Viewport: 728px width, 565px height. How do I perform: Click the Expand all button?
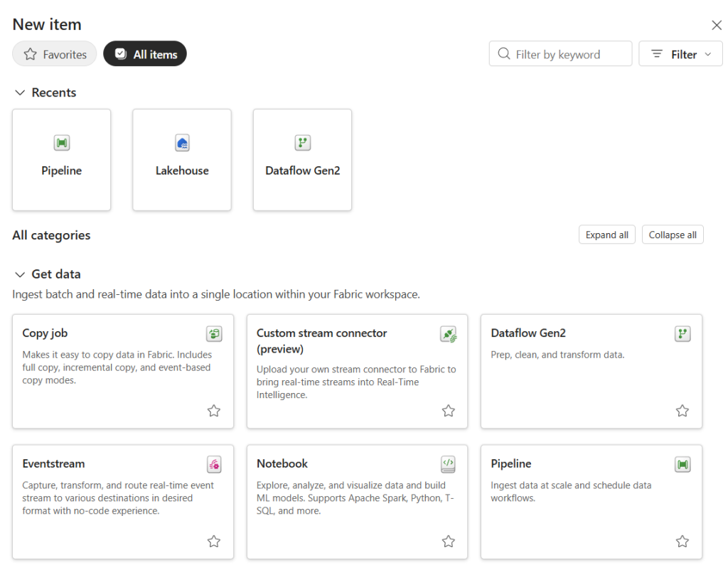tap(607, 235)
